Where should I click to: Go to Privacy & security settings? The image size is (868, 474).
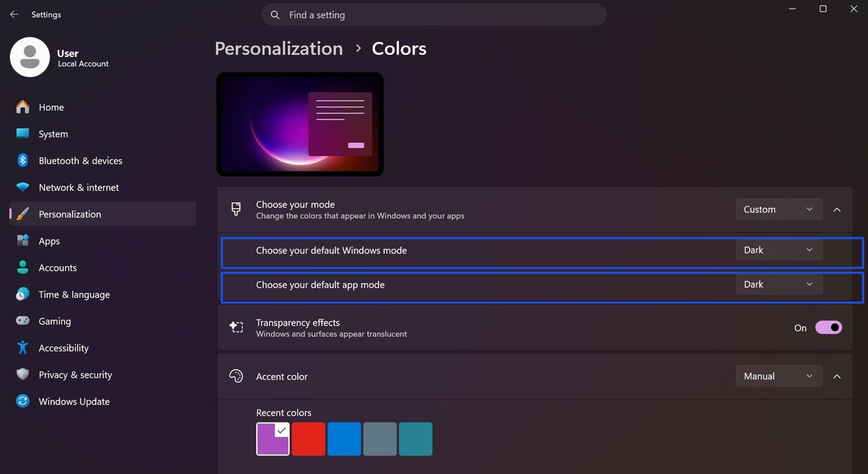(103, 375)
